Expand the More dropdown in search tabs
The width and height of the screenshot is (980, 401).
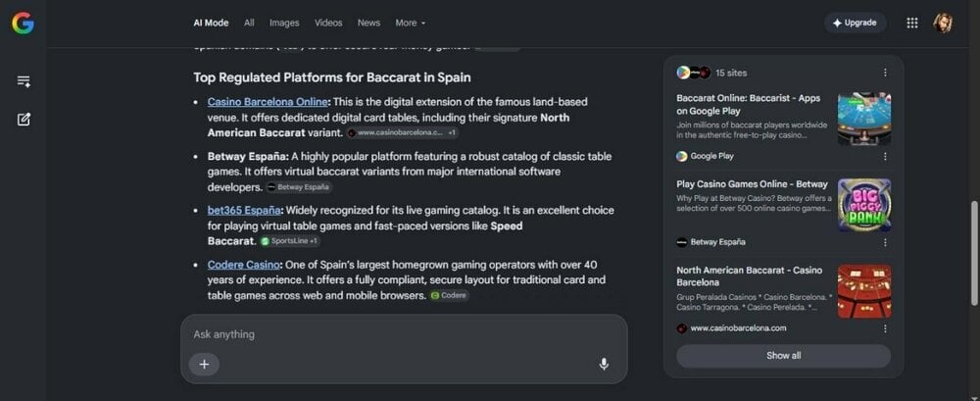click(410, 23)
